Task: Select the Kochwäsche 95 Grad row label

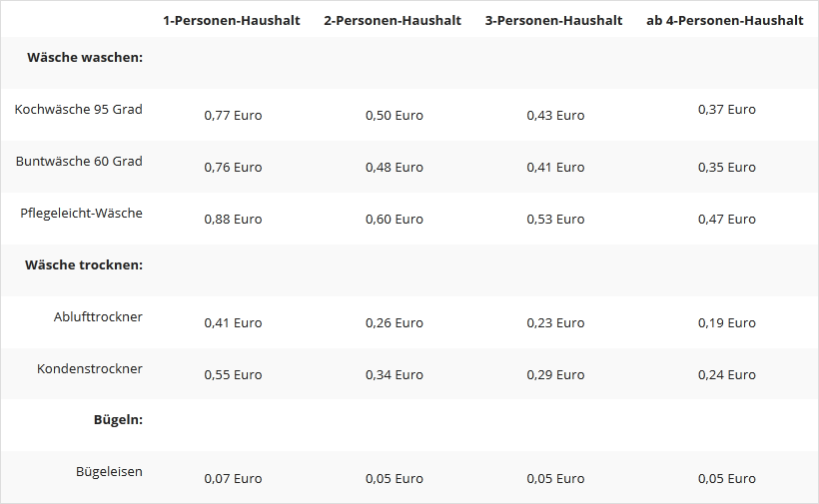Action: 79,109
